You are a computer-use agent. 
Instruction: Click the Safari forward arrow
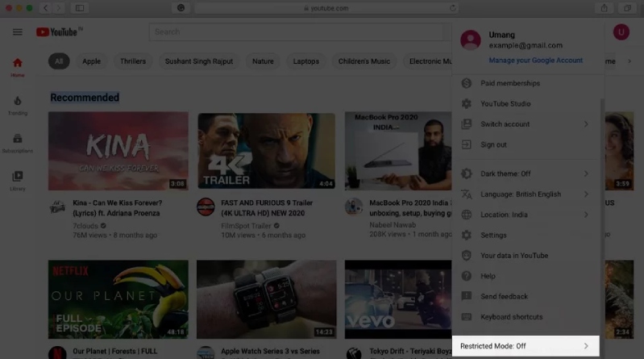(x=58, y=8)
